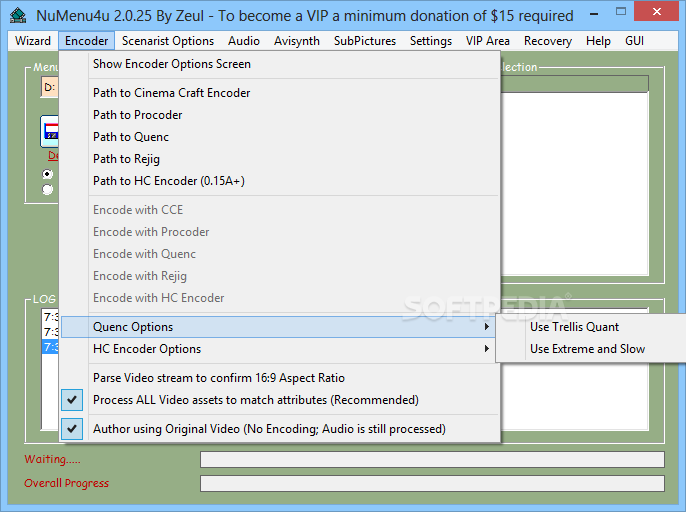Open the Wizard menu
The width and height of the screenshot is (686, 512).
[33, 41]
